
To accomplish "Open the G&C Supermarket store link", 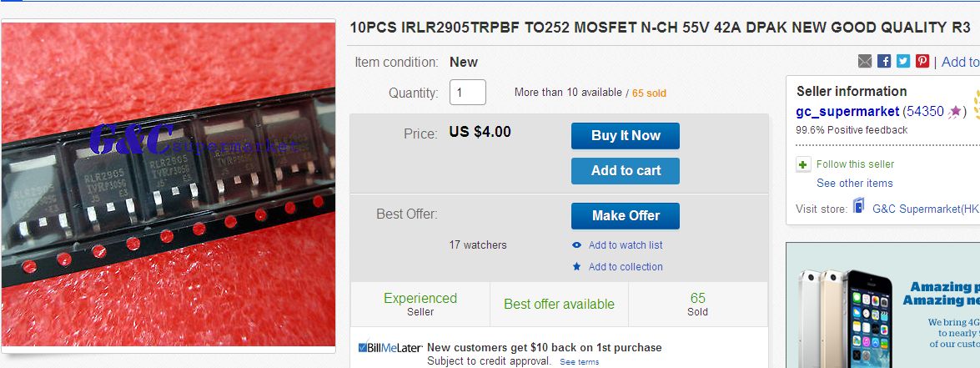I will coord(925,209).
